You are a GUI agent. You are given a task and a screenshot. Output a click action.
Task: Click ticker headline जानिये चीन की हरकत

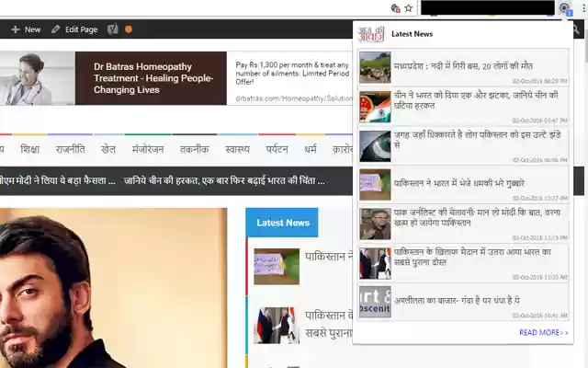coord(224,181)
